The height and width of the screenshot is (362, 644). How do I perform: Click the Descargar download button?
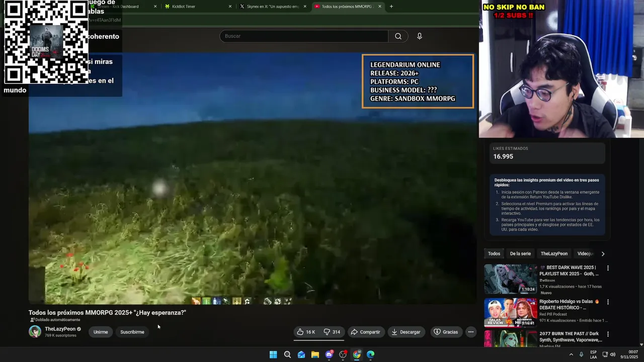tap(406, 332)
